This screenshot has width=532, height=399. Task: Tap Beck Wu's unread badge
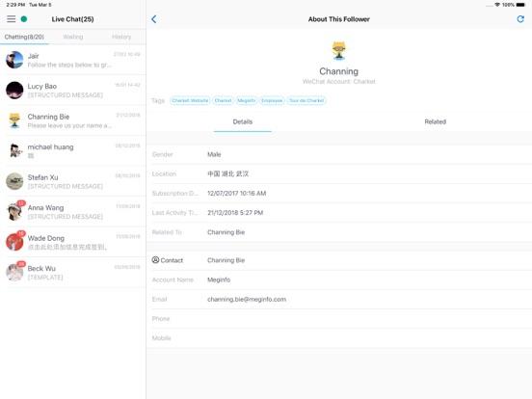(x=21, y=264)
